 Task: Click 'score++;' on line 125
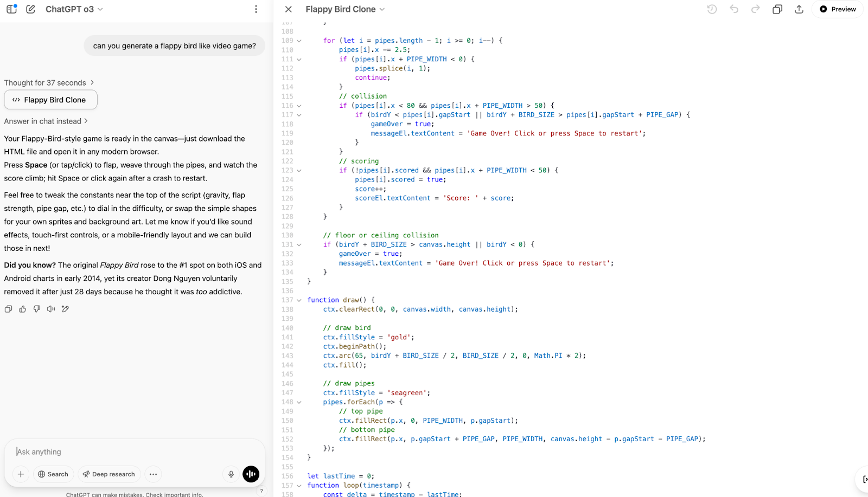coord(371,189)
